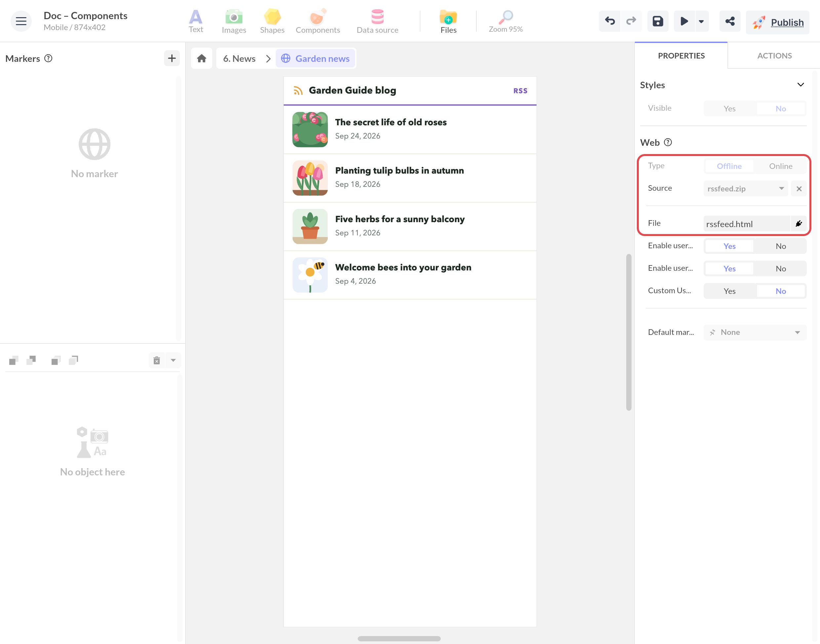Screen dimensions: 820x644
Task: Choose Offline web type
Action: pos(729,166)
